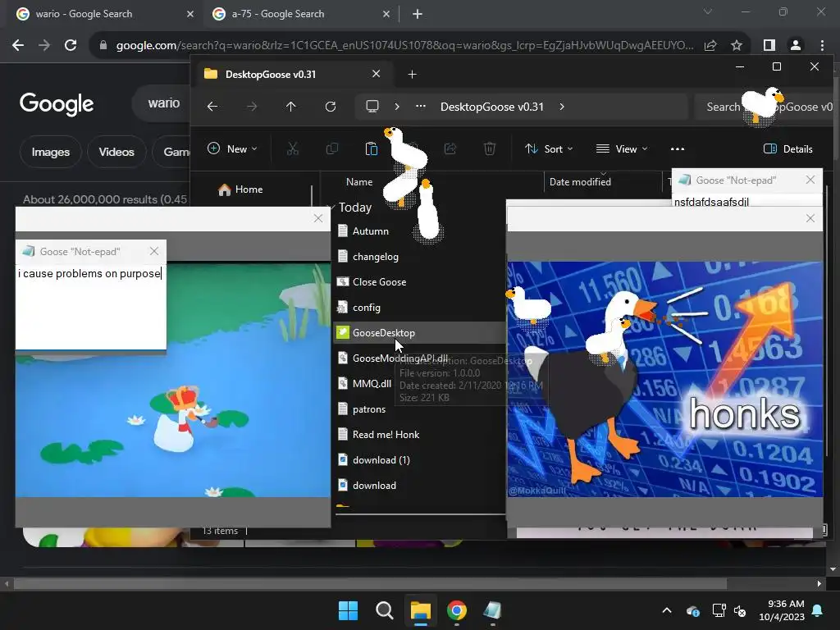Viewport: 840px width, 630px height.
Task: Collapse the Today group
Action: pyautogui.click(x=331, y=208)
